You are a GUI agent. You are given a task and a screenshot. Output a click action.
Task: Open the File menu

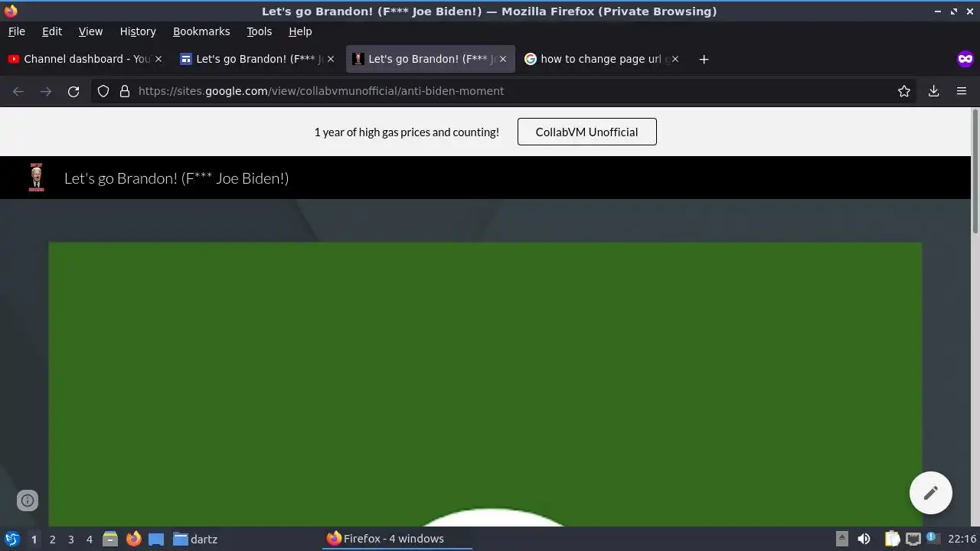click(17, 31)
